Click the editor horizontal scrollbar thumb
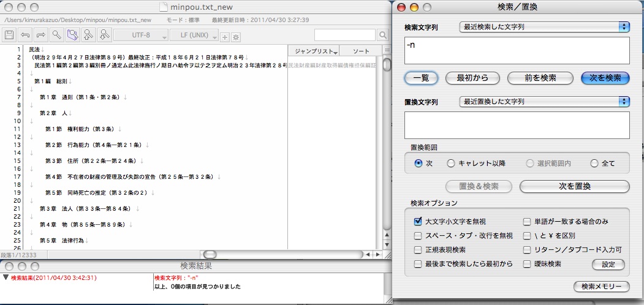The width and height of the screenshot is (644, 305). [210, 255]
